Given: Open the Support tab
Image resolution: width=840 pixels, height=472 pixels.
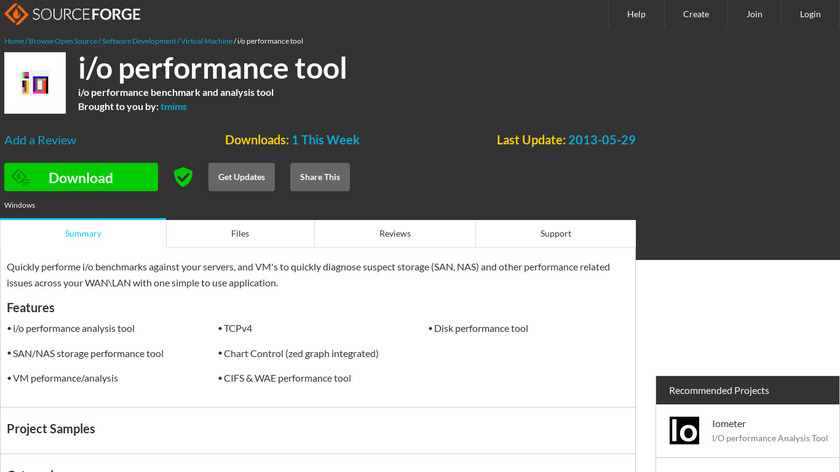Looking at the screenshot, I should [555, 234].
